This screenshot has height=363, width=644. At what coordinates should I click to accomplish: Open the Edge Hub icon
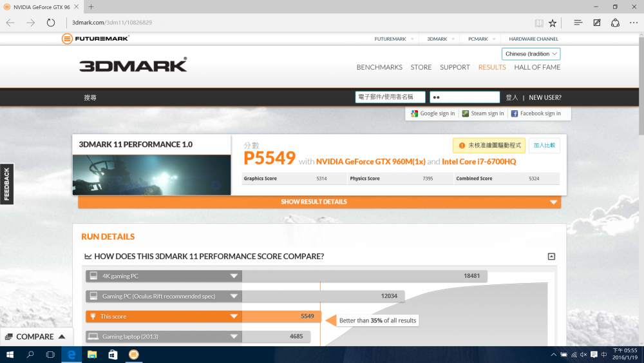tap(578, 23)
